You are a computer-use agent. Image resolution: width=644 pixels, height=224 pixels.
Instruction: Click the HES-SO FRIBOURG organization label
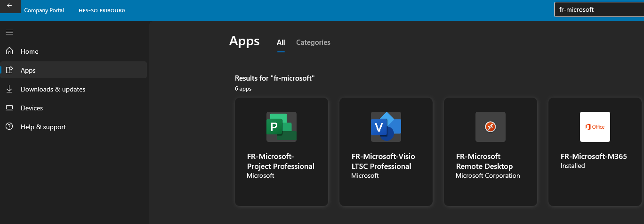click(102, 10)
